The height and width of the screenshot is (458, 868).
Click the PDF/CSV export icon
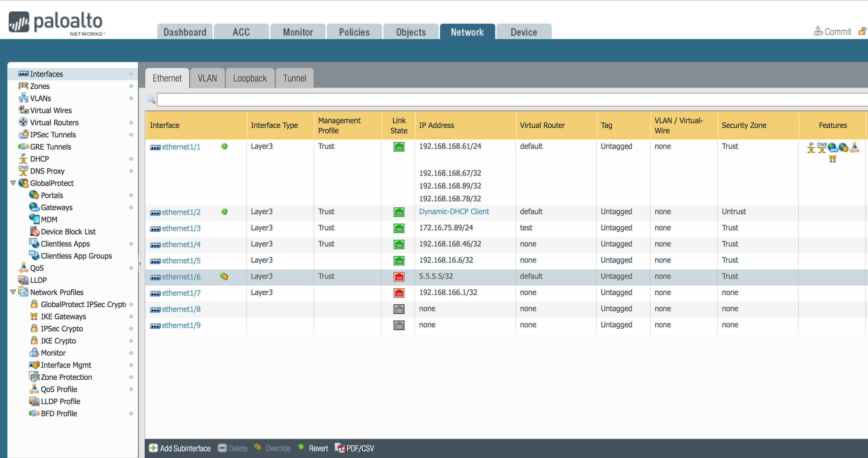pyautogui.click(x=339, y=448)
